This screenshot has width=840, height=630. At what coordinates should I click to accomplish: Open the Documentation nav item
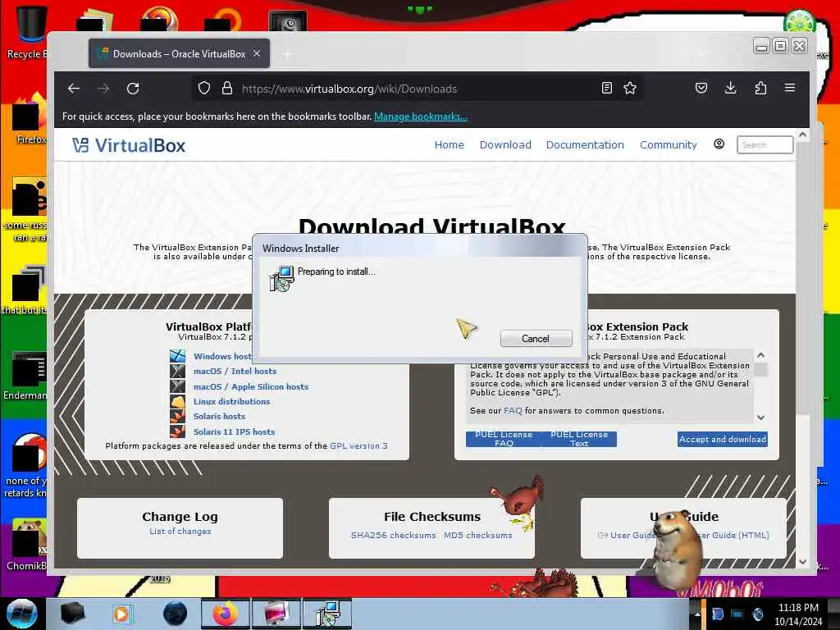coord(585,144)
